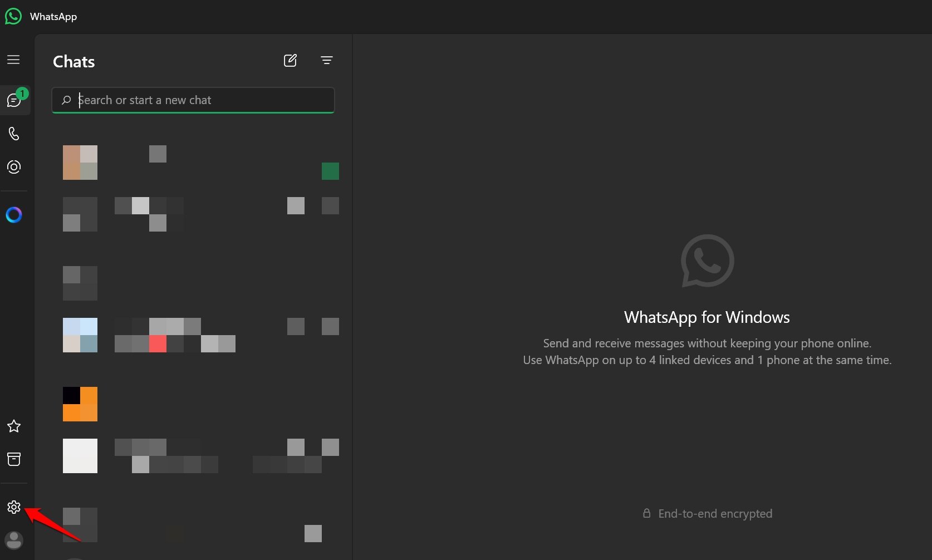Start a new chat with compose icon
Image resolution: width=932 pixels, height=560 pixels.
[x=291, y=60]
